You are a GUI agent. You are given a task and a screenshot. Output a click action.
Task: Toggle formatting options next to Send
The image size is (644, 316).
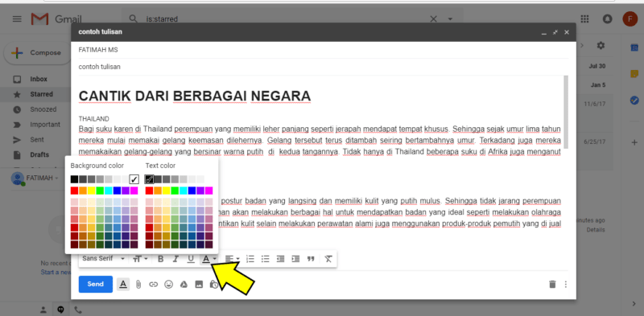click(123, 284)
